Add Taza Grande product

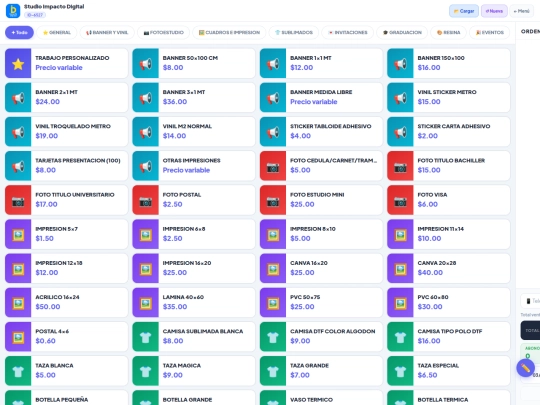[321, 371]
